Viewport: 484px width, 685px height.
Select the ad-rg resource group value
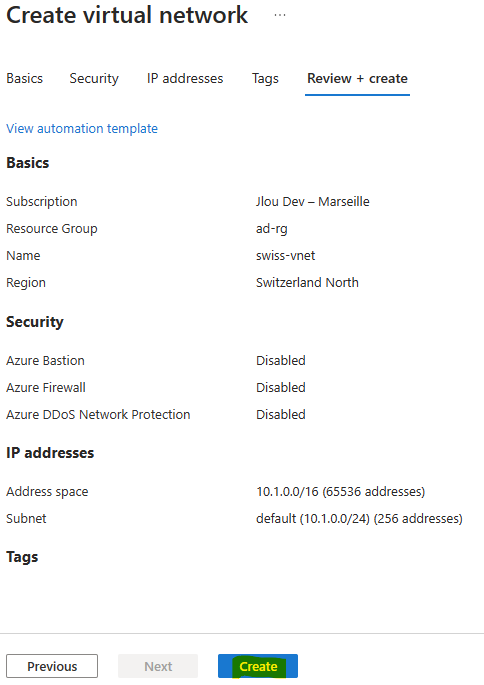(272, 228)
